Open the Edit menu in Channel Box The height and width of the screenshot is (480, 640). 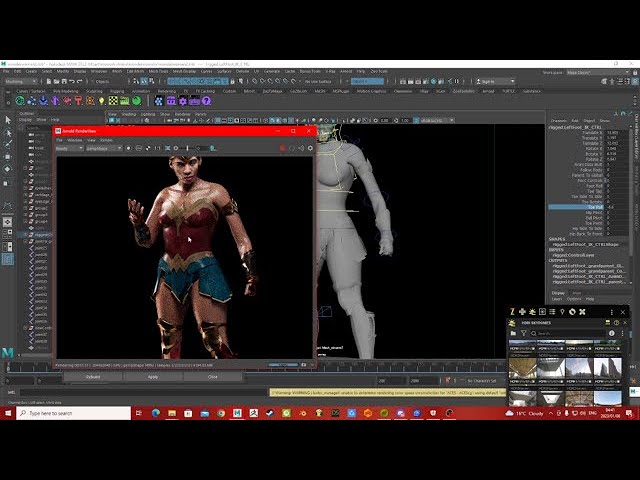point(575,121)
